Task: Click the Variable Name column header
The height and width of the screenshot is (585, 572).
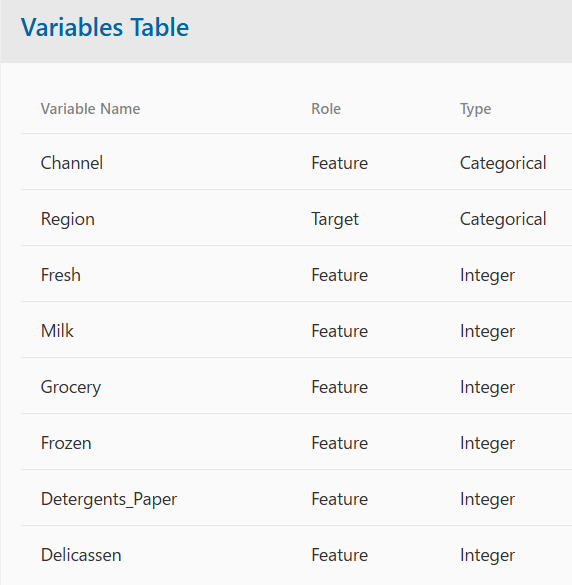Action: 90,109
